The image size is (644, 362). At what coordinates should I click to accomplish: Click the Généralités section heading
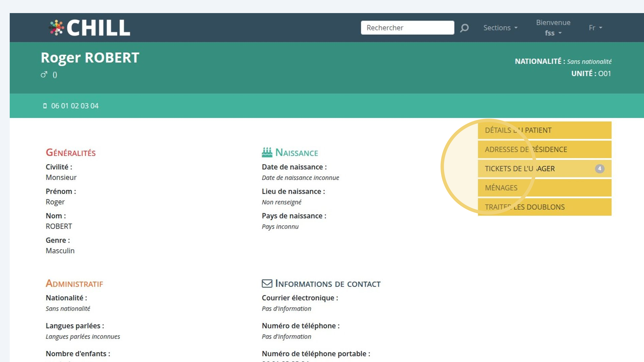coord(71,153)
